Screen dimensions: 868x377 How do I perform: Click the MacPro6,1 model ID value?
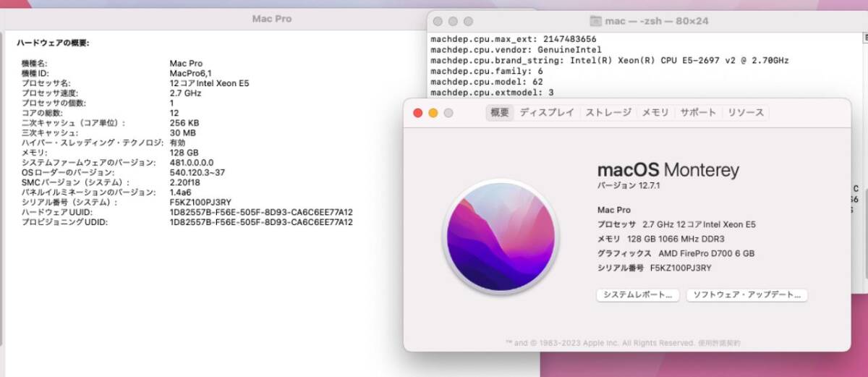190,74
